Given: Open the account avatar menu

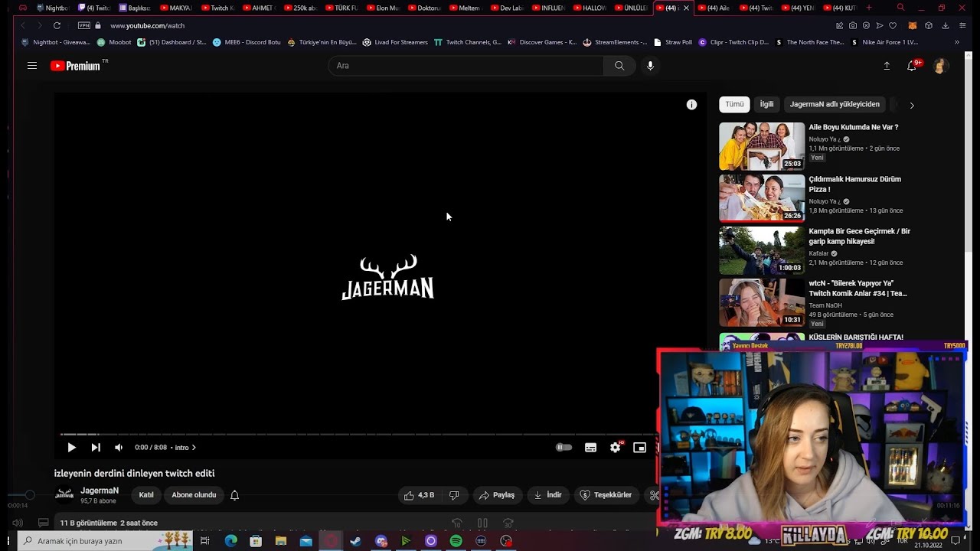Looking at the screenshot, I should tap(939, 66).
